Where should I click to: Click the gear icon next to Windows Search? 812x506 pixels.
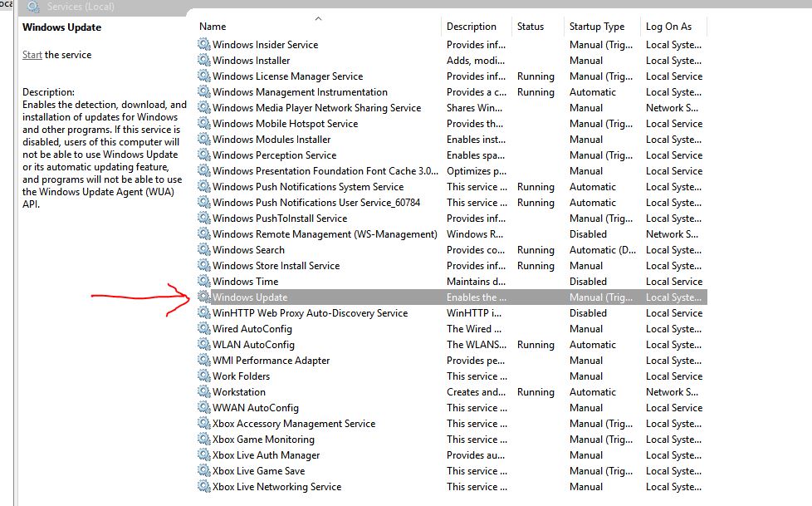pos(204,249)
